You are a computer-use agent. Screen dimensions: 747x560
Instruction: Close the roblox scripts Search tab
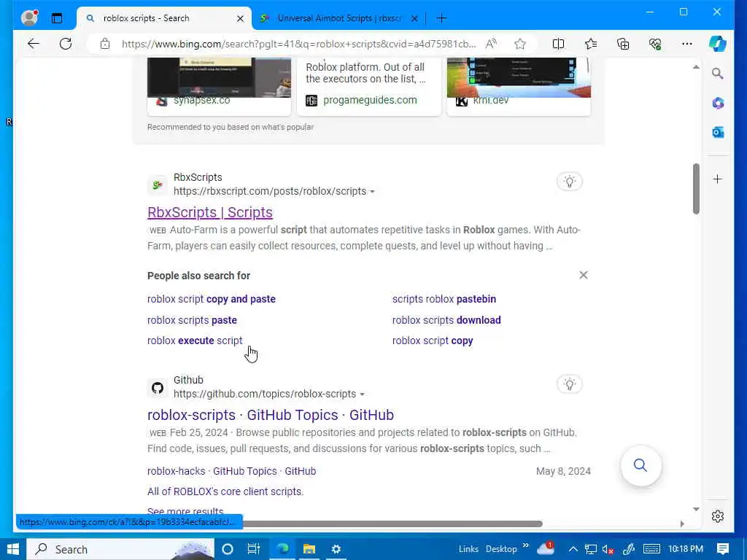click(241, 18)
